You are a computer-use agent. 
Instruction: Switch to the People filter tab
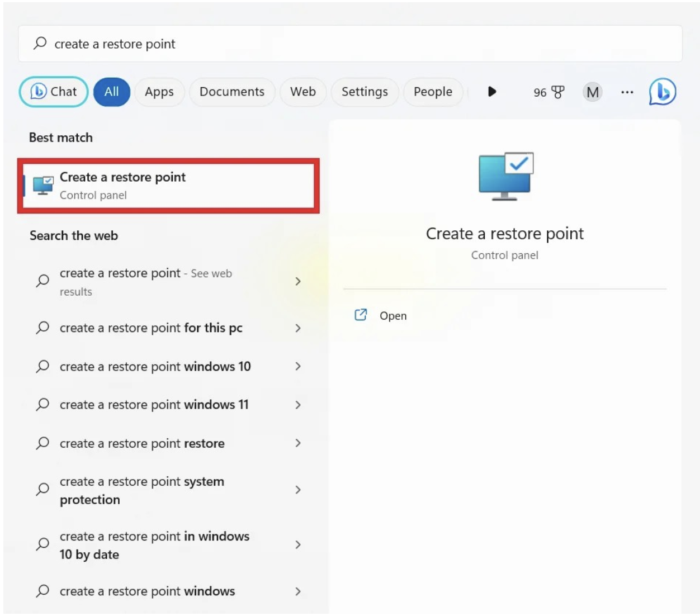433,92
